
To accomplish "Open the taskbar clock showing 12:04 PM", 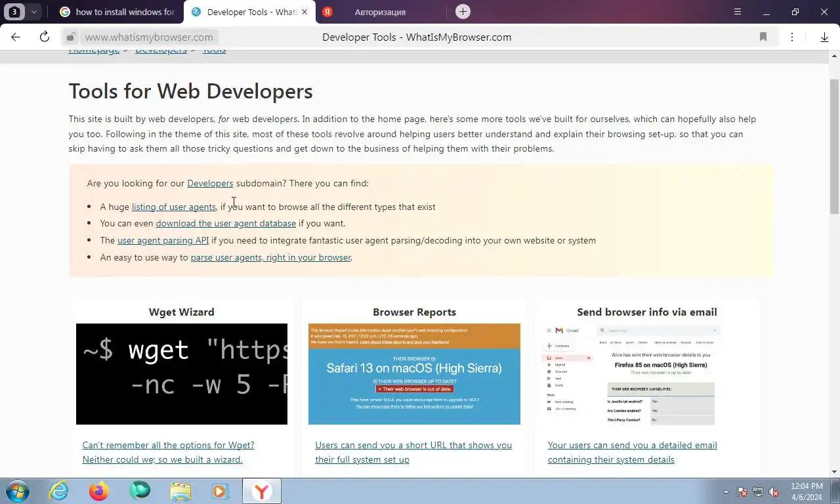I will click(807, 492).
